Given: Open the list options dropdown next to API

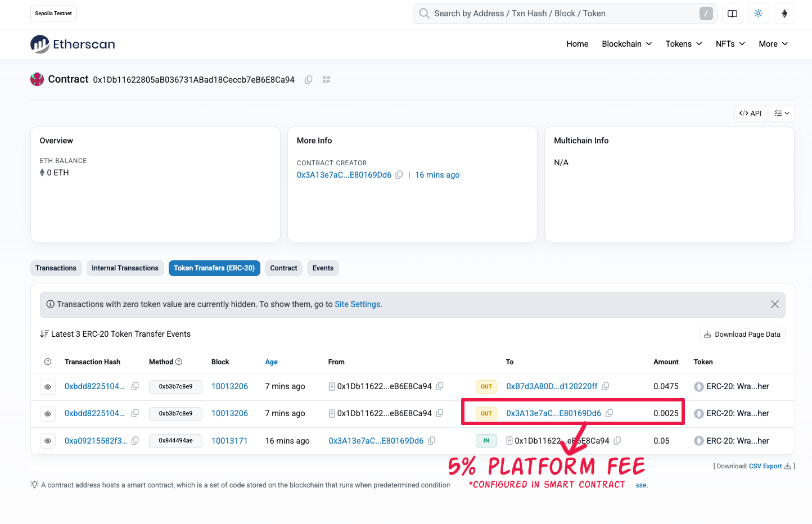Looking at the screenshot, I should [x=782, y=114].
